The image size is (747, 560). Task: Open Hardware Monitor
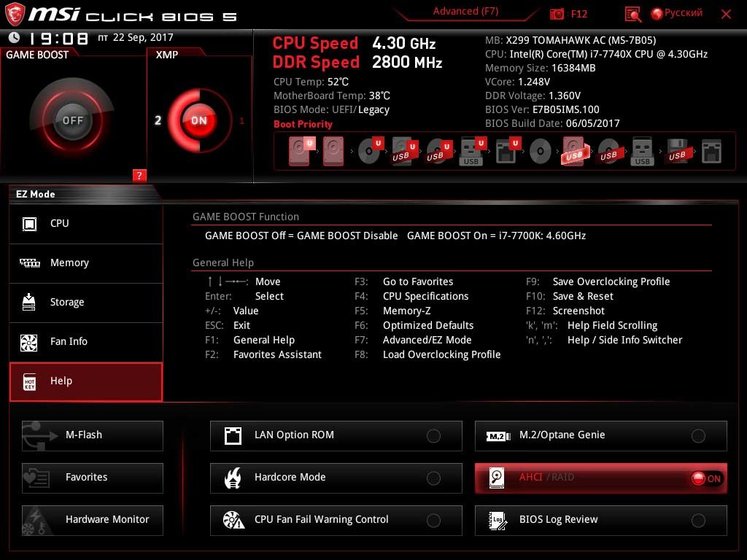(93, 520)
